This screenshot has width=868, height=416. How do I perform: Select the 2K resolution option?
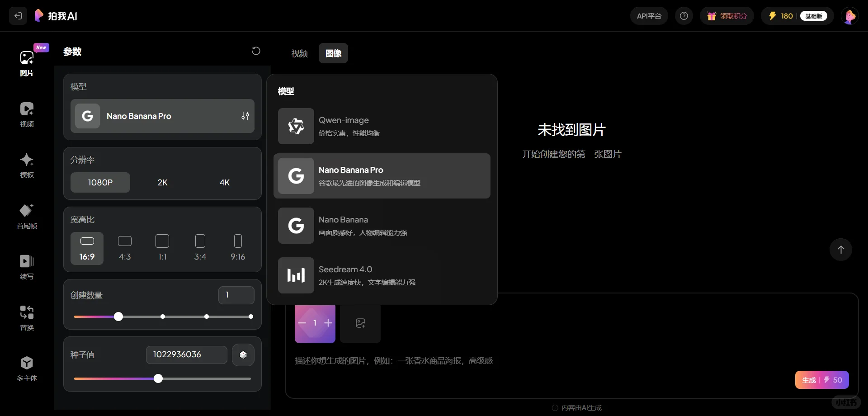coord(162,182)
